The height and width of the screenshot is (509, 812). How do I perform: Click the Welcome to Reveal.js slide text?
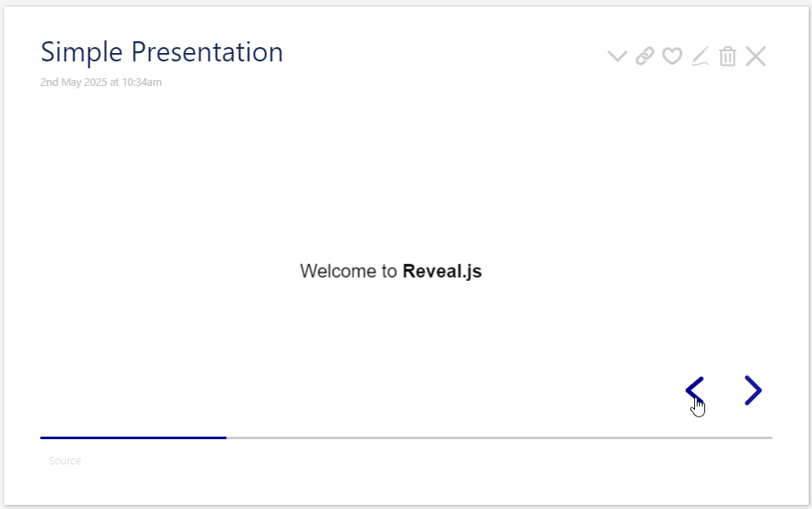391,271
